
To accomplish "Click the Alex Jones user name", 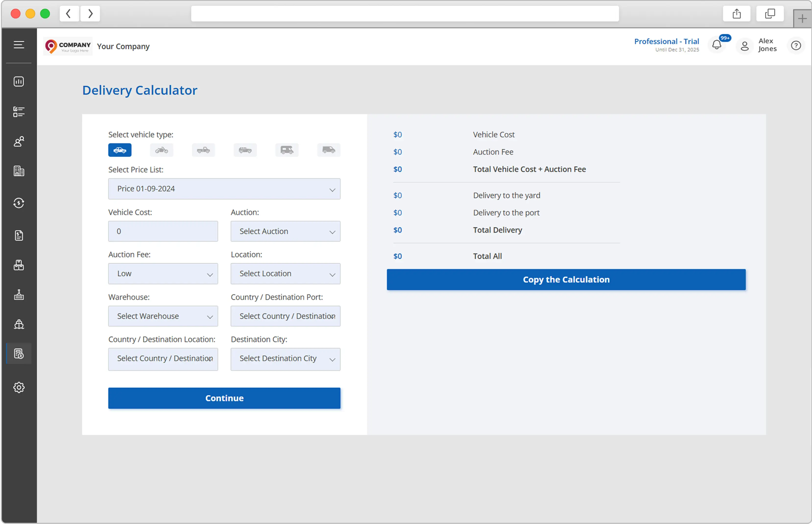I will point(767,45).
